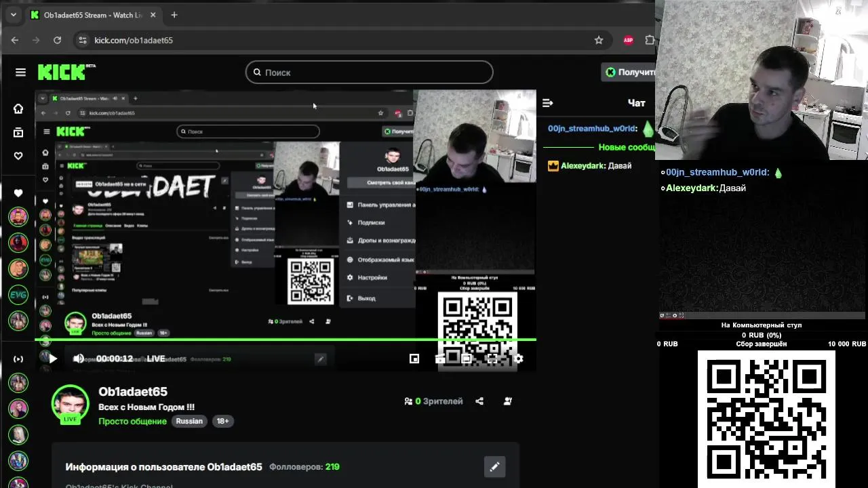This screenshot has width=868, height=488.
Task: Enable picture-in-picture mode on the player
Action: tap(414, 359)
